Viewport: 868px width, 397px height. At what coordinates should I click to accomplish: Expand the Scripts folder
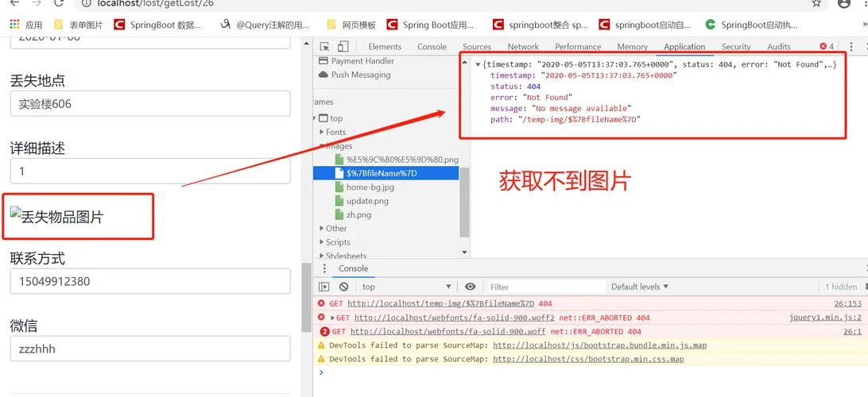point(322,242)
